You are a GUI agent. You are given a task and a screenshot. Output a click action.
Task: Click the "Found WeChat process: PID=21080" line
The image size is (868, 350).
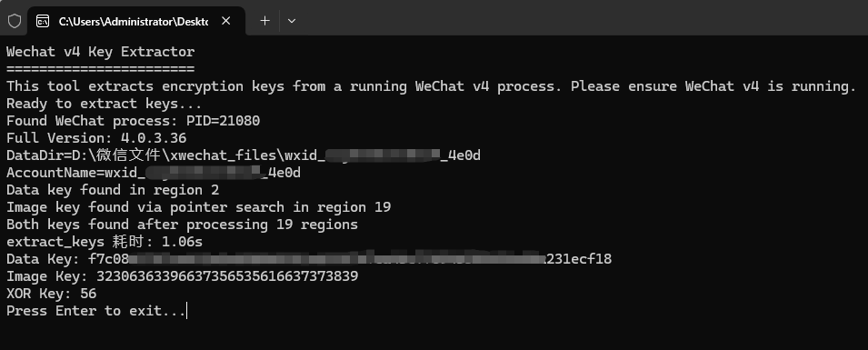coord(133,121)
